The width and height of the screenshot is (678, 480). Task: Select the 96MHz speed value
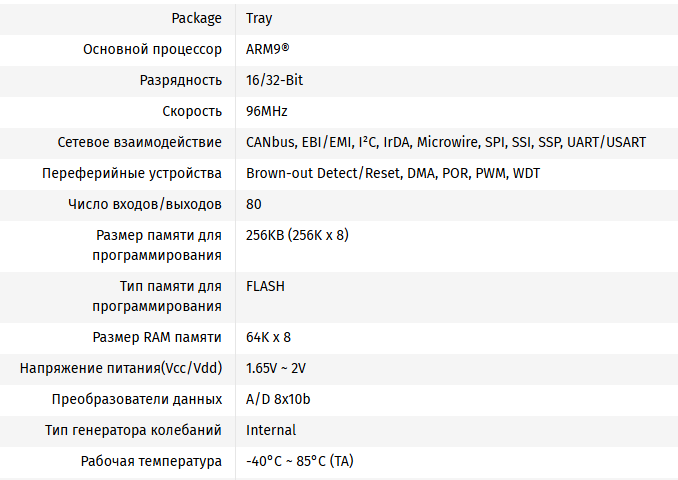(267, 112)
